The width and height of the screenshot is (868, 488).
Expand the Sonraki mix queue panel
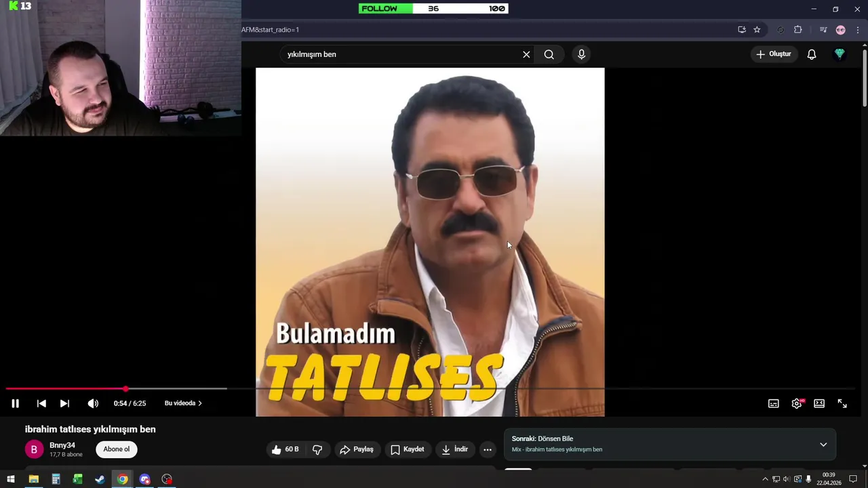(823, 445)
